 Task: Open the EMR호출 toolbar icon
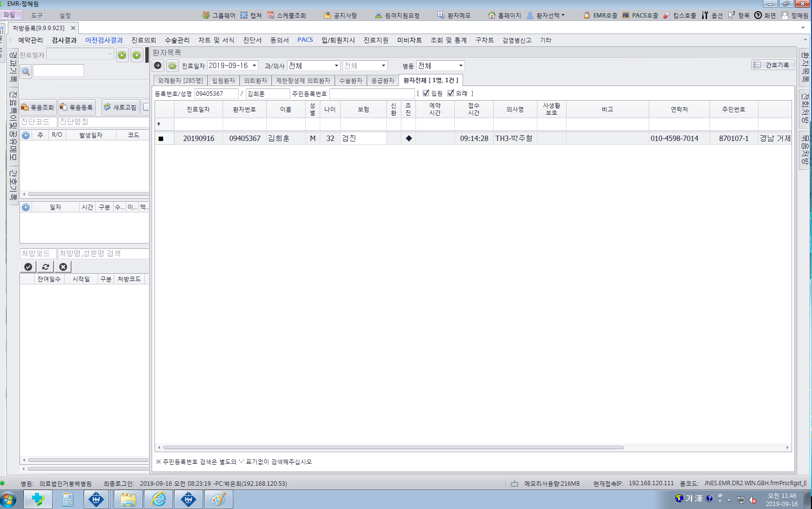(600, 15)
